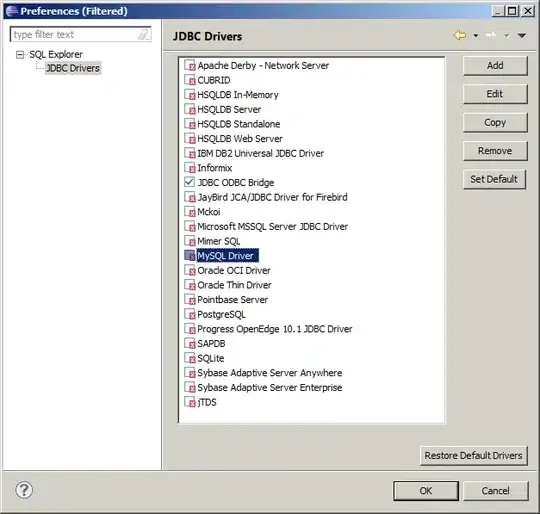Click the filter text clear eraser icon

pyautogui.click(x=143, y=34)
